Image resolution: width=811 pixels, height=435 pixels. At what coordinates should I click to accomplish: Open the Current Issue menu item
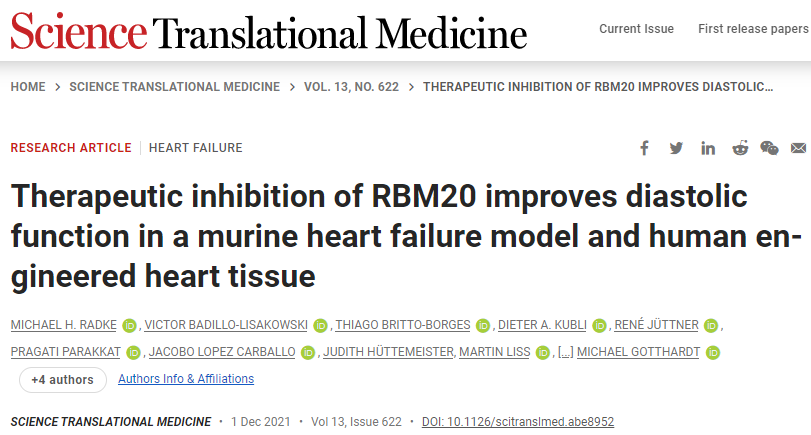(x=636, y=29)
